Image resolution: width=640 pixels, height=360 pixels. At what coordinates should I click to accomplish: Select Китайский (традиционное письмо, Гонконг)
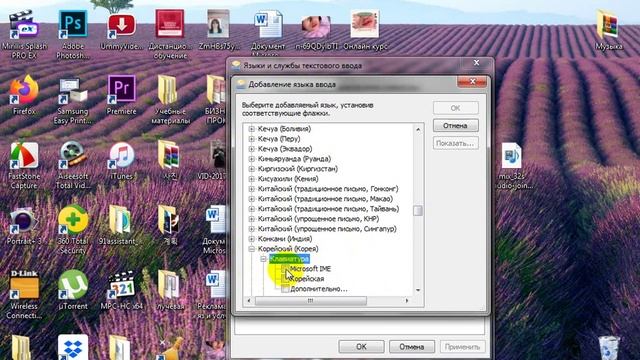[328, 189]
